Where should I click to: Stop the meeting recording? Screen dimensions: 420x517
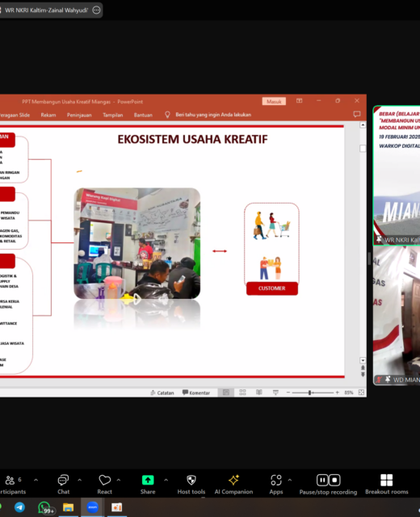tap(334, 480)
